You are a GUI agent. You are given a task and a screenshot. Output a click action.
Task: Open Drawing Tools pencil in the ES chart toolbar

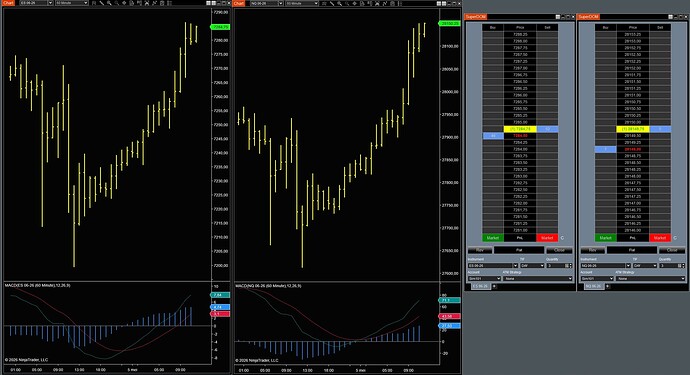pyautogui.click(x=101, y=3)
